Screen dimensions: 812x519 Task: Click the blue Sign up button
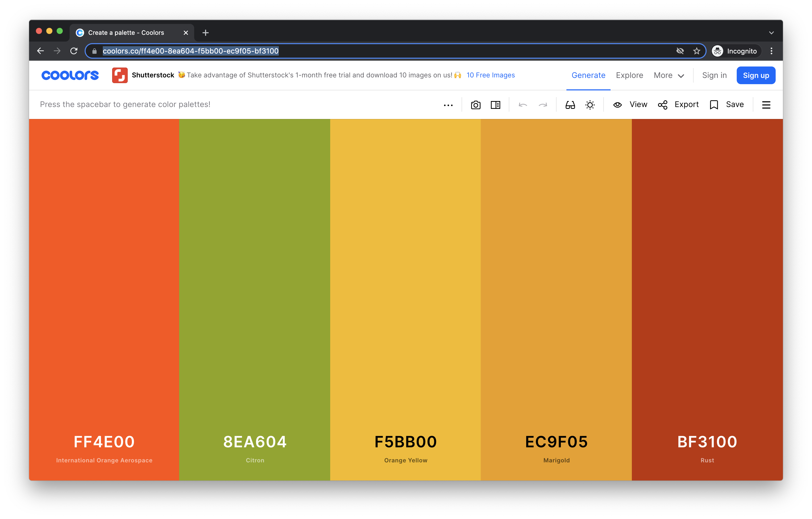(756, 75)
